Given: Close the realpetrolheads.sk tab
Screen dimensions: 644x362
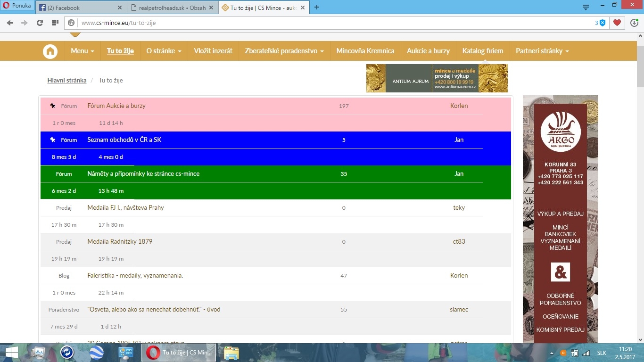Looking at the screenshot, I should tap(211, 8).
